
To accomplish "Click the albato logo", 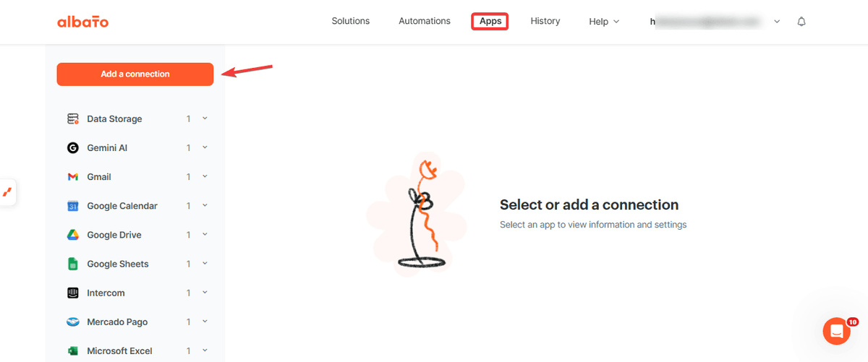I will [82, 22].
